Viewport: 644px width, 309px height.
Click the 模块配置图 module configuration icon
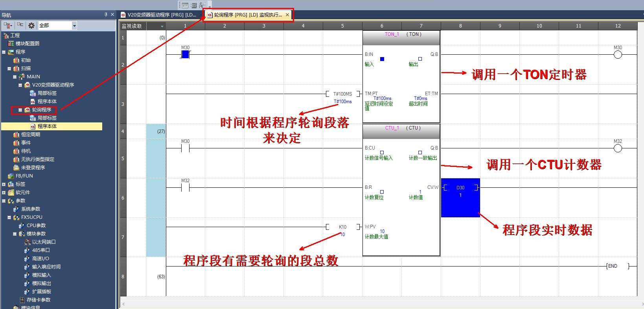click(11, 44)
